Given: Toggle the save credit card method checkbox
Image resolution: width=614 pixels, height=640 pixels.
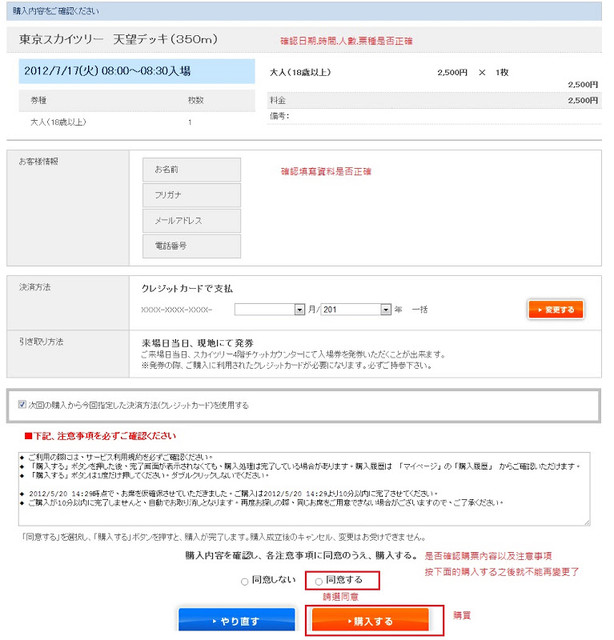Looking at the screenshot, I should click(x=22, y=404).
